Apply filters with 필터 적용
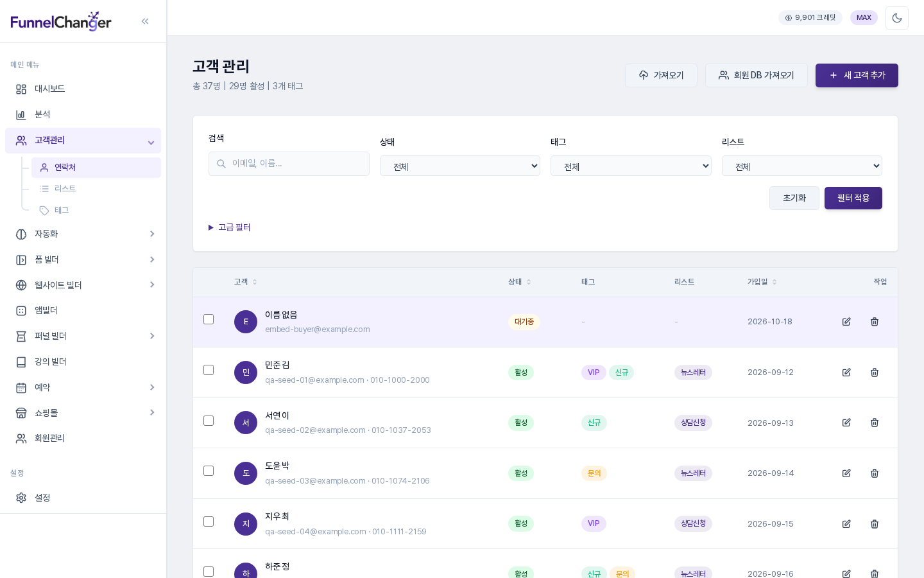Screen dimensions: 924x578 [853, 198]
